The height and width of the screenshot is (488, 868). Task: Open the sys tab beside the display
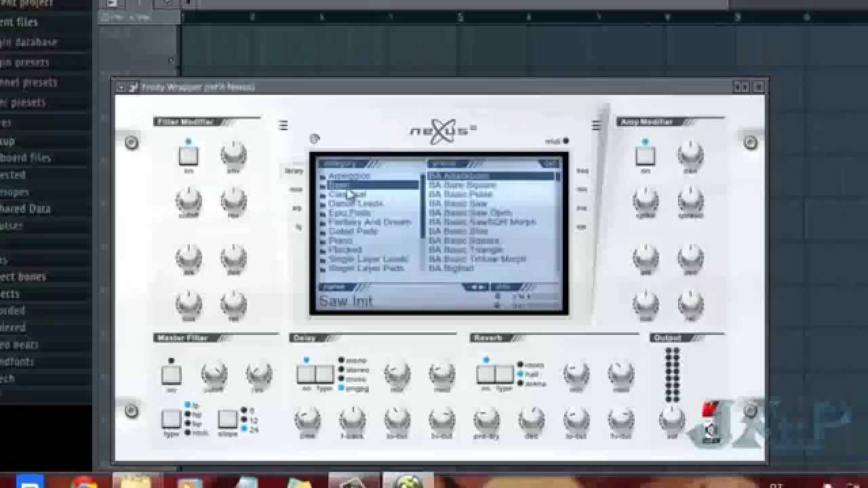pyautogui.click(x=581, y=228)
